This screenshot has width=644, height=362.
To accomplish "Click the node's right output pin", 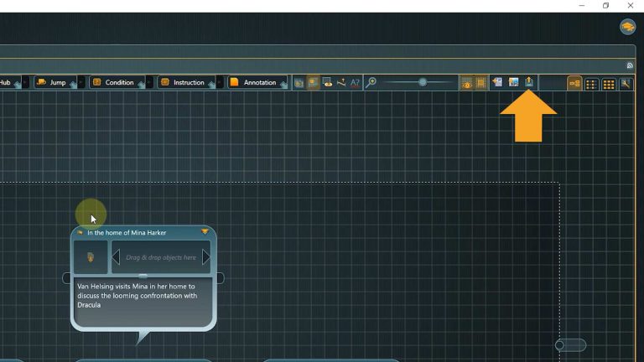I will coord(221,278).
